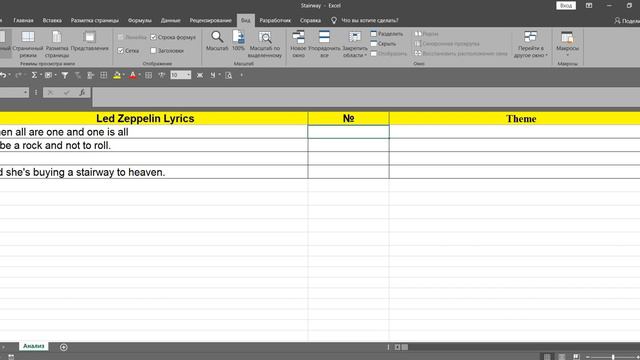Switch to Страничный режим page break view

pyautogui.click(x=28, y=44)
